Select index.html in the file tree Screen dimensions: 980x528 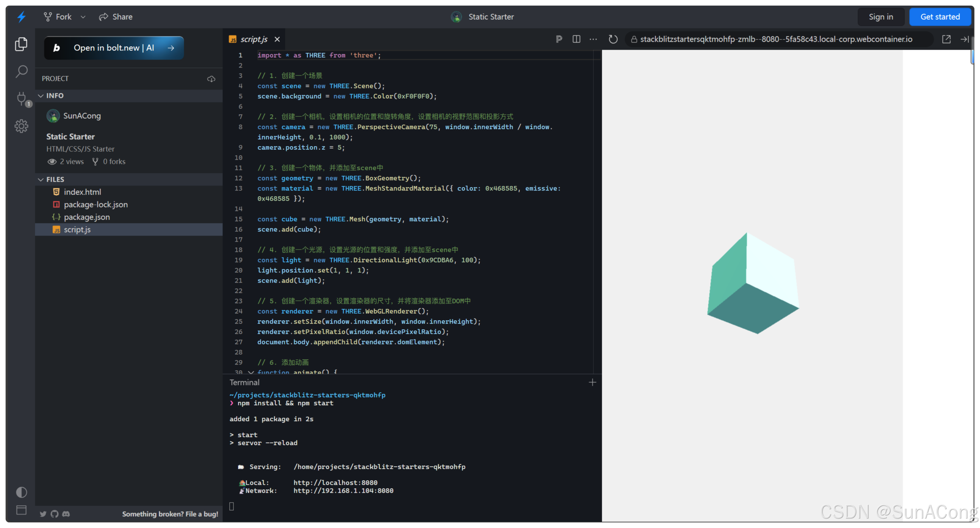pos(82,192)
